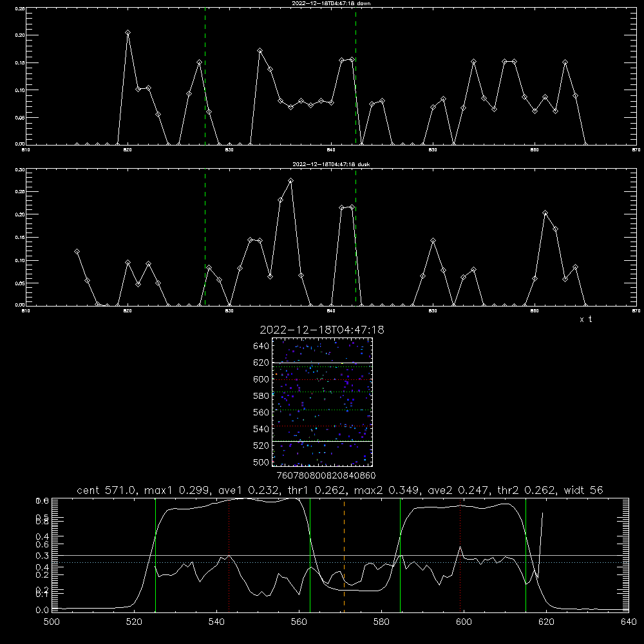Click the first leftmost diamond in dusk plot
The image size is (644, 644).
pyautogui.click(x=77, y=251)
